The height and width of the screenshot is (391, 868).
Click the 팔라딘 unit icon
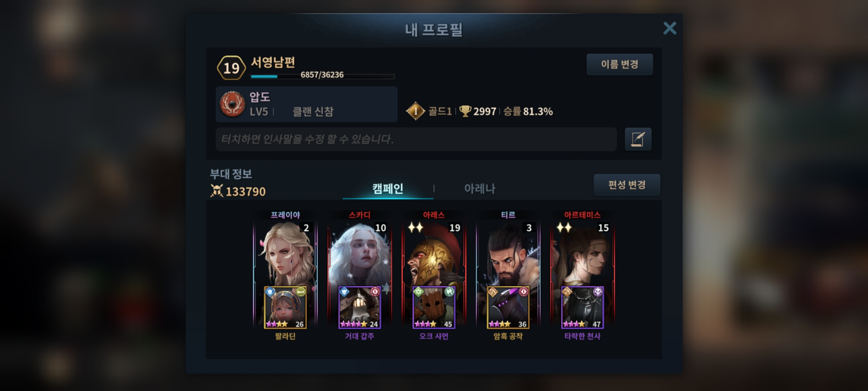[x=285, y=307]
